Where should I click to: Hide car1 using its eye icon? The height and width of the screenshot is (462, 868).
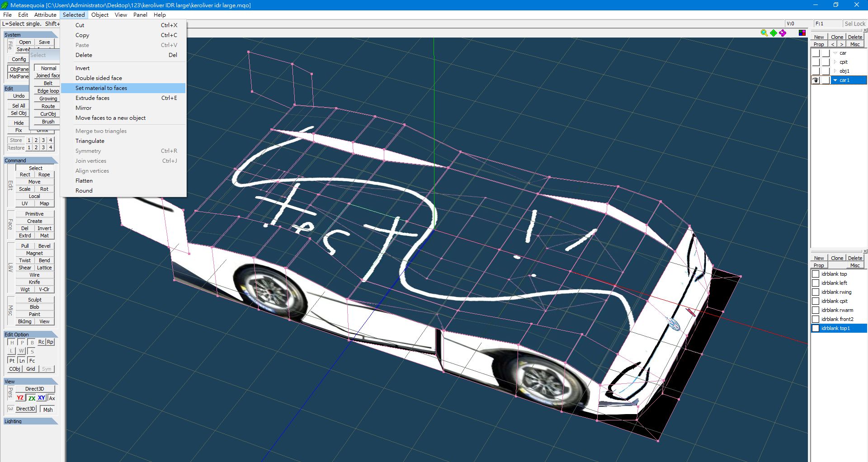(816, 80)
